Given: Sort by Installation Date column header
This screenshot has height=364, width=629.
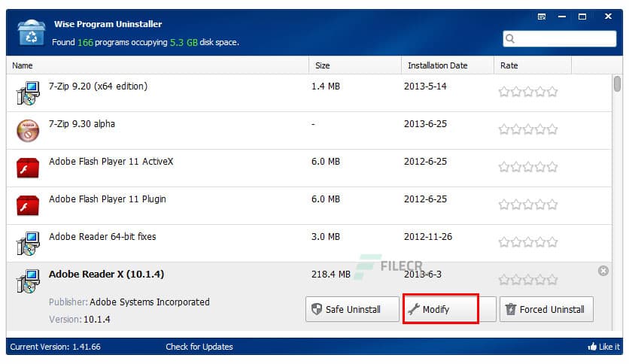Looking at the screenshot, I should 448,65.
